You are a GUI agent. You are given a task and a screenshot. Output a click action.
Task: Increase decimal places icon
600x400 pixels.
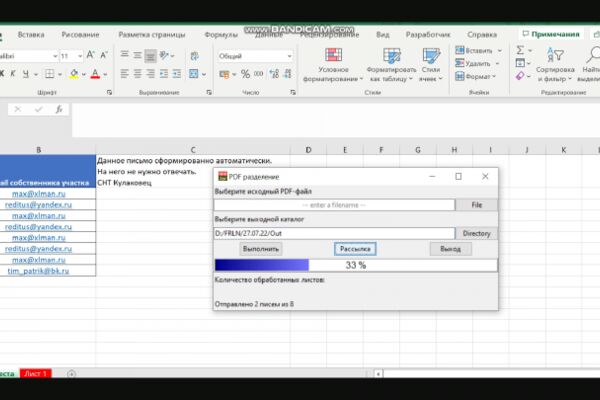[274, 74]
